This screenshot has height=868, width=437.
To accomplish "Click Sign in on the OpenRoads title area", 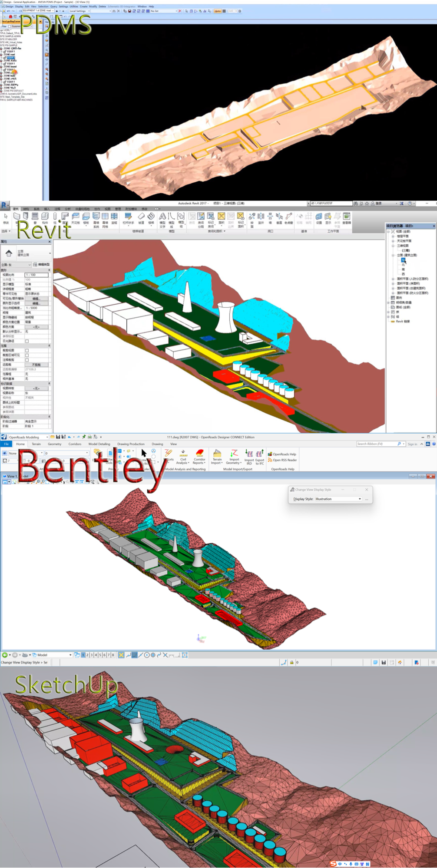I will tap(412, 444).
